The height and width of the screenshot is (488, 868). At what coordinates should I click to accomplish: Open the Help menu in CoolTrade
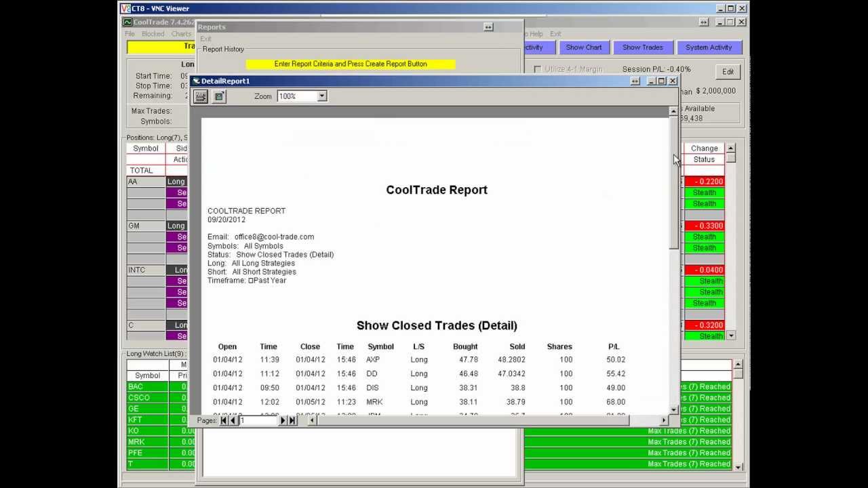tap(536, 34)
